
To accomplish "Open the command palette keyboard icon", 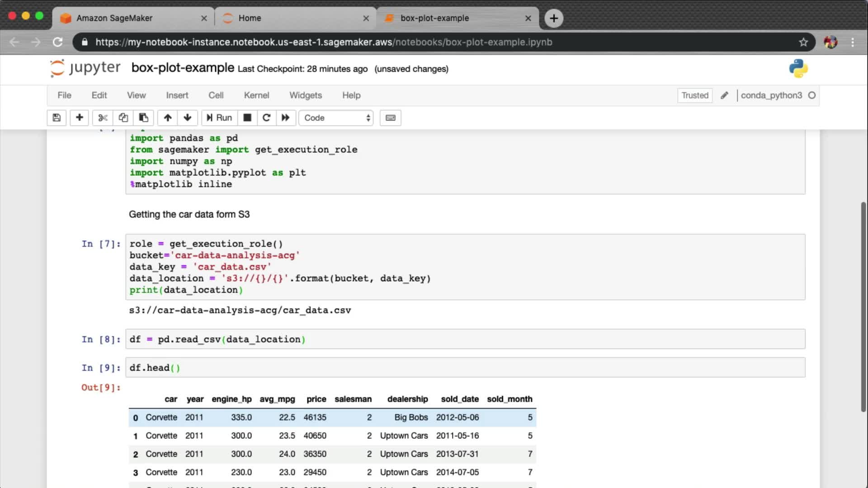I will (391, 118).
